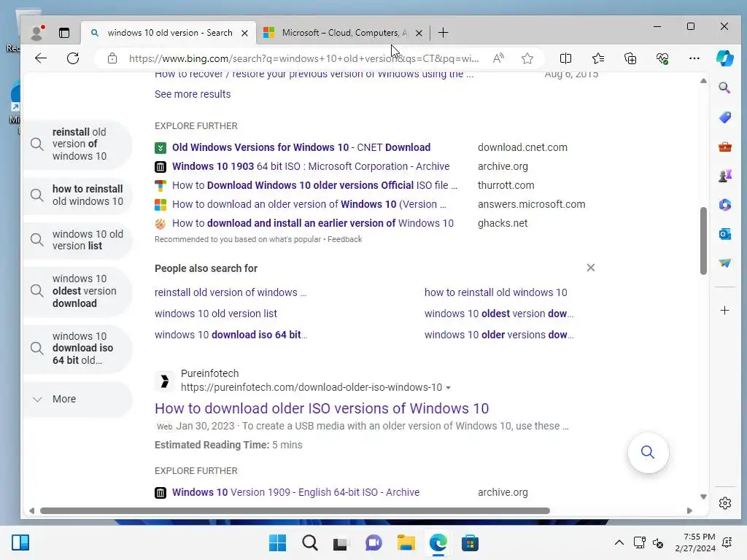Open answers.microsoft.com older version link
The image size is (747, 560).
(x=309, y=204)
